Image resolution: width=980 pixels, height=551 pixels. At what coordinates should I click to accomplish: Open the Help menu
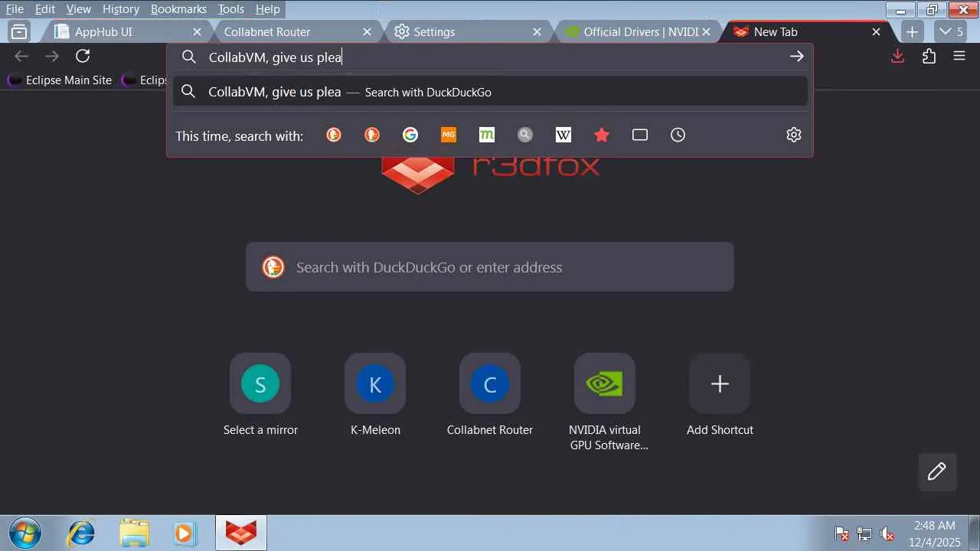[x=267, y=9]
